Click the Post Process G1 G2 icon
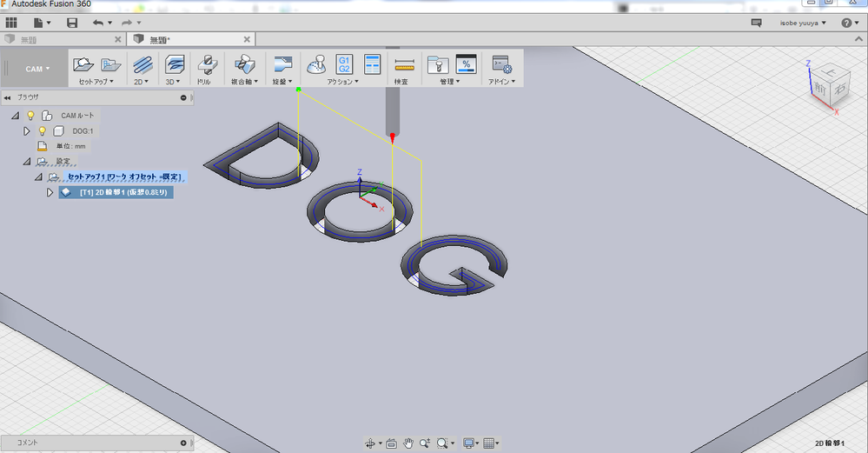The height and width of the screenshot is (453, 868). (x=344, y=63)
